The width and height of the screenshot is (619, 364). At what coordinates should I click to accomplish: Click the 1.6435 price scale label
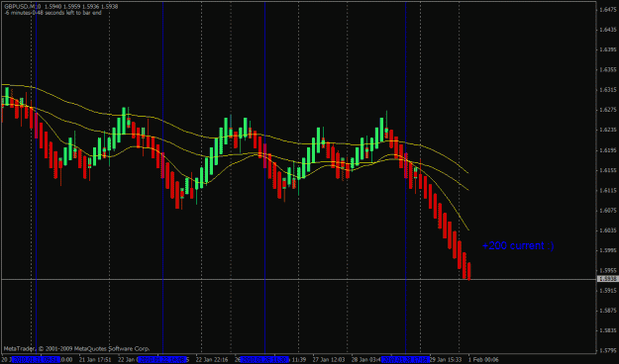tap(608, 30)
